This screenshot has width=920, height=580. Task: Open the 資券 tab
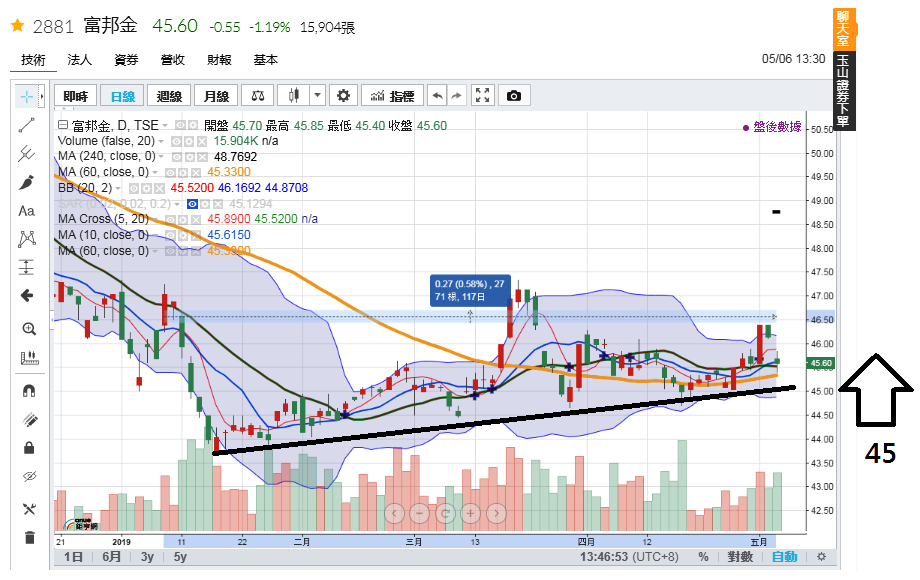coord(126,60)
